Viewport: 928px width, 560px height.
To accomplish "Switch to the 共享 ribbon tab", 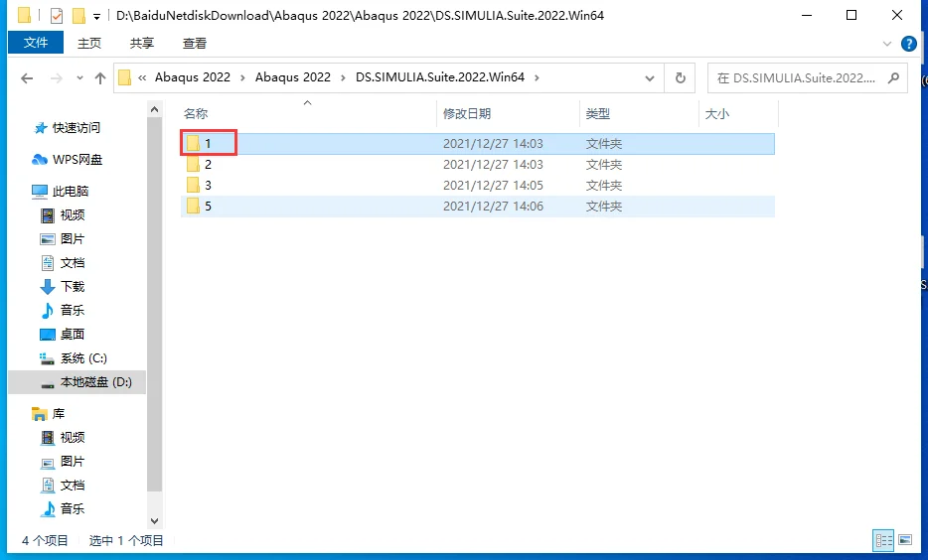I will coord(142,43).
